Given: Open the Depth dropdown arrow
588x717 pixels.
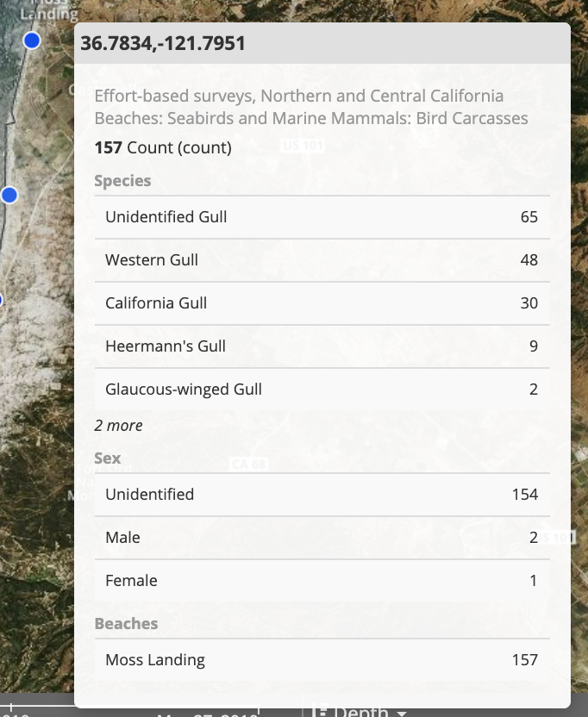Looking at the screenshot, I should point(401,714).
